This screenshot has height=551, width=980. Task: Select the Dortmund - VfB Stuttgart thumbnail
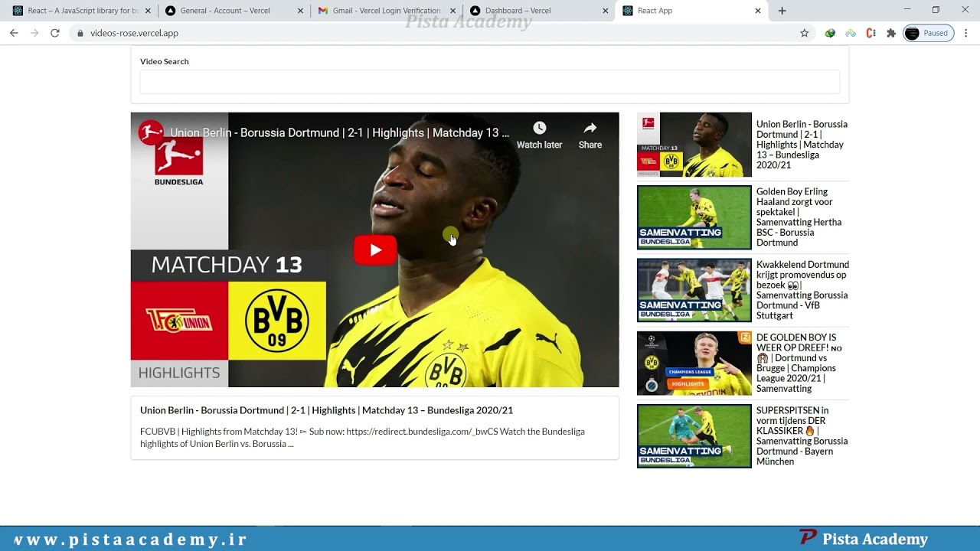click(694, 290)
